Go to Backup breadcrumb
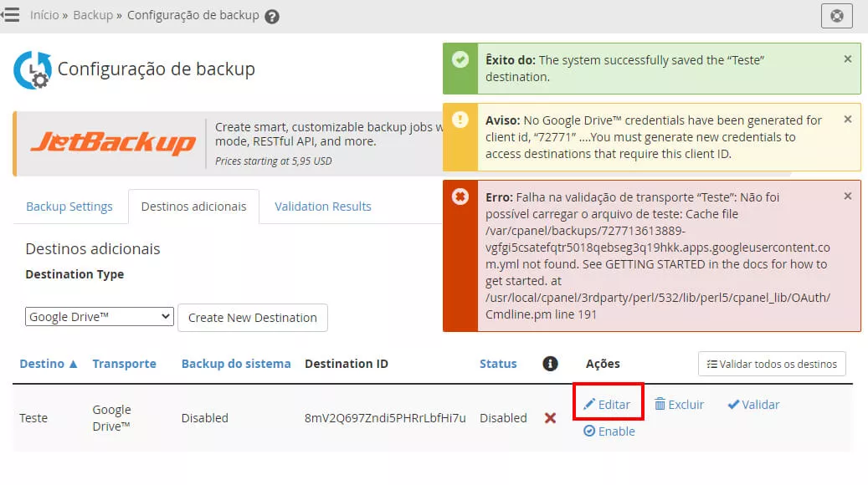The height and width of the screenshot is (485, 868). click(x=93, y=15)
